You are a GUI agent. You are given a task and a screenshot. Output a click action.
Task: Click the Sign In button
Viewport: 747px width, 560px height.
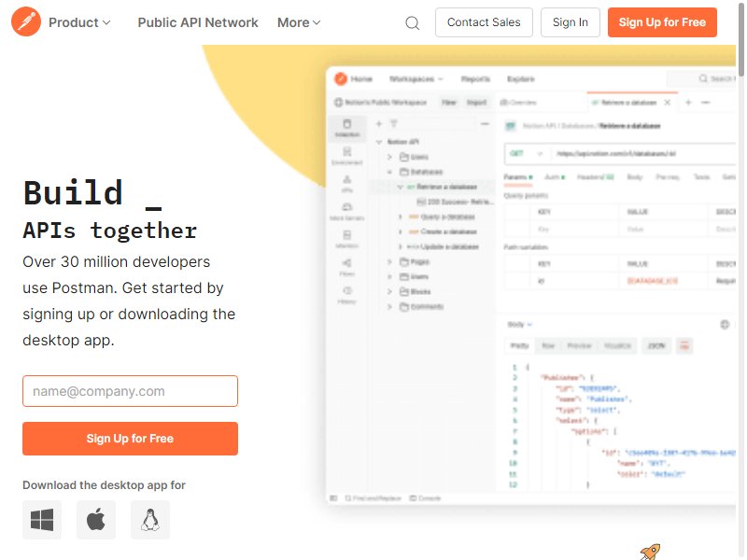pos(570,22)
